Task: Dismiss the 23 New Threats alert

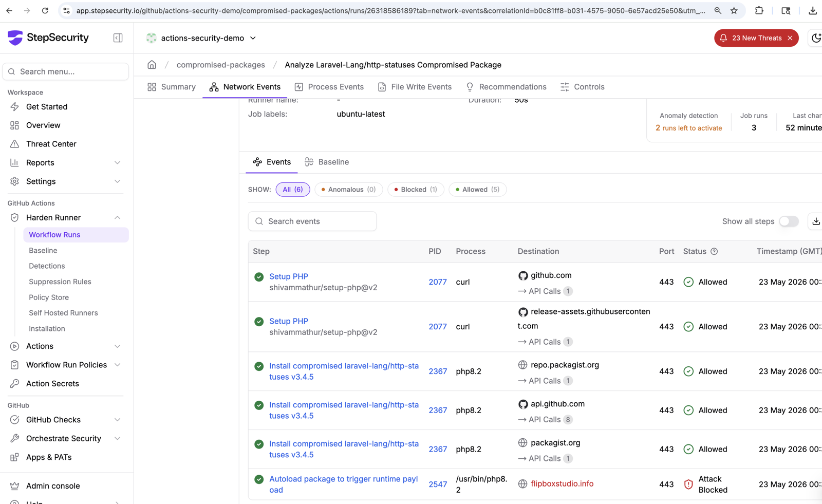Action: pyautogui.click(x=790, y=38)
